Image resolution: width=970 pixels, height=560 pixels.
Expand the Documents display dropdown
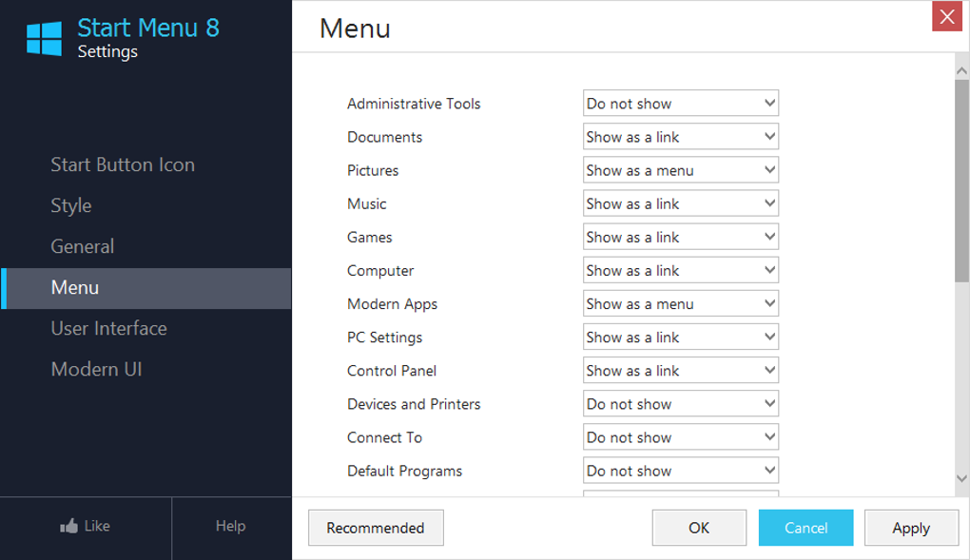681,137
